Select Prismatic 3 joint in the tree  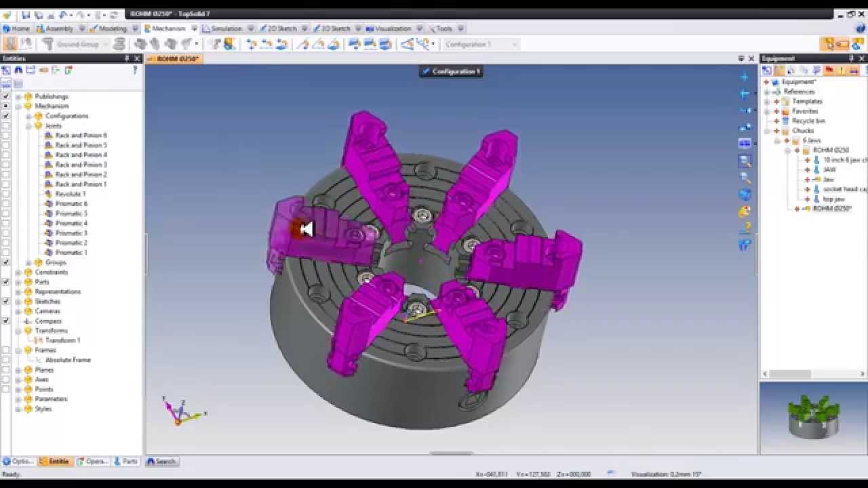[x=71, y=233]
